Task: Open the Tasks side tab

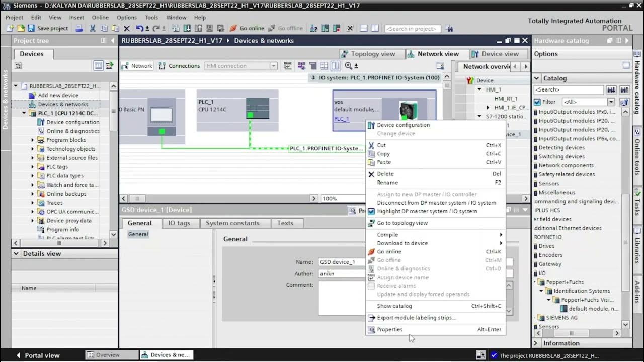Action: pyautogui.click(x=638, y=202)
